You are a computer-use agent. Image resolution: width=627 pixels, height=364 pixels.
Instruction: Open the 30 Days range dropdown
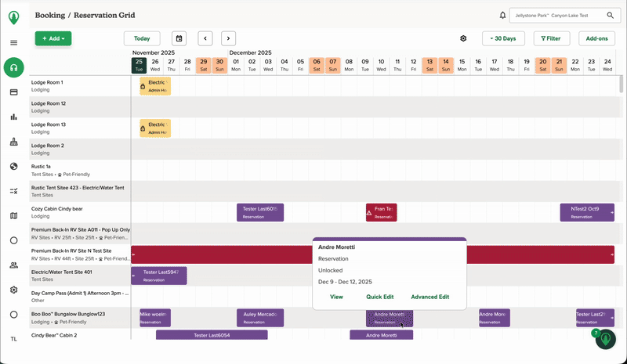(x=503, y=38)
